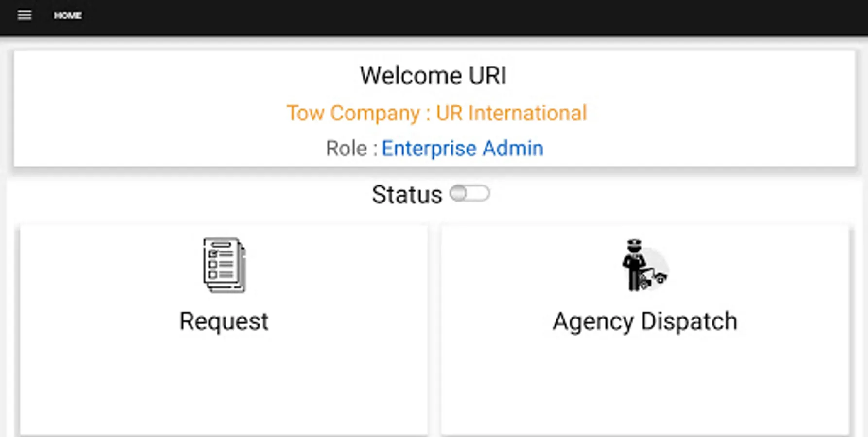Click the Tow Company label text
Screen dimensions: 868x437
pos(353,113)
